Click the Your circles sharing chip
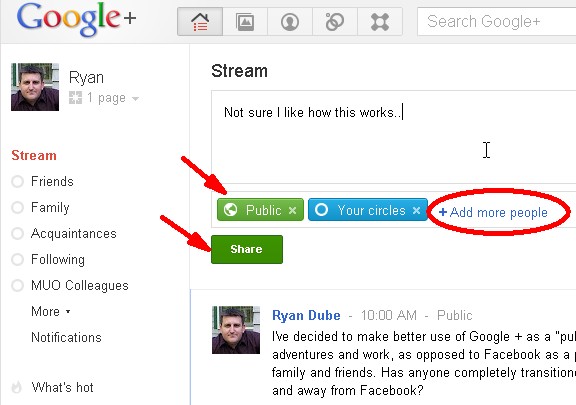The image size is (576, 405). [x=368, y=209]
